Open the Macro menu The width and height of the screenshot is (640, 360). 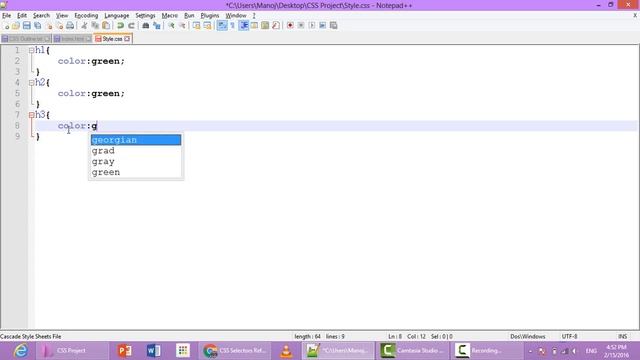pos(169,16)
